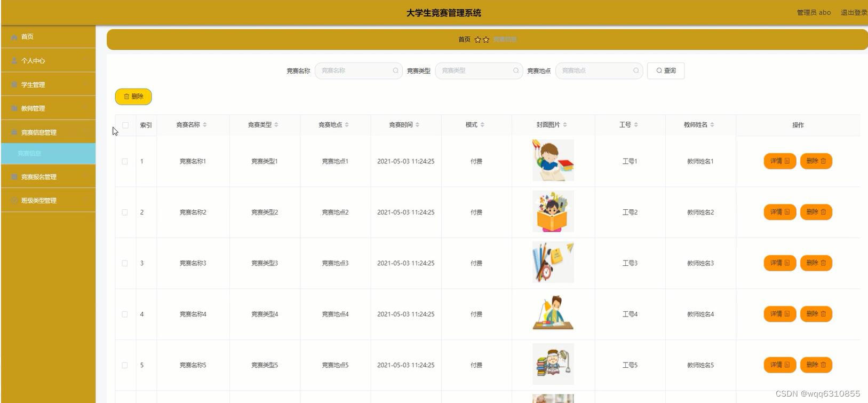This screenshot has height=403, width=868.
Task: Expand 学生管理 sidebar menu
Action: [x=48, y=85]
